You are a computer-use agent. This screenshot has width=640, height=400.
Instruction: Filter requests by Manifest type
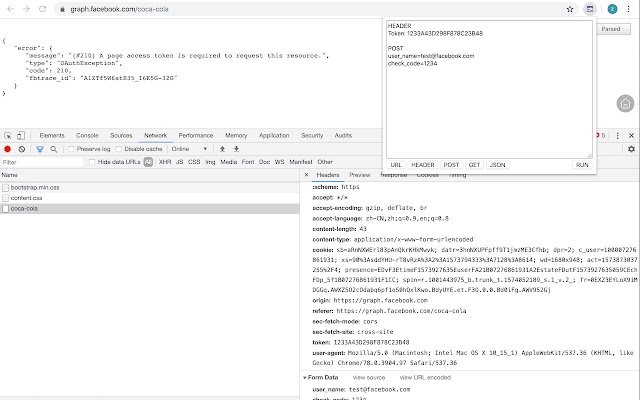click(301, 162)
